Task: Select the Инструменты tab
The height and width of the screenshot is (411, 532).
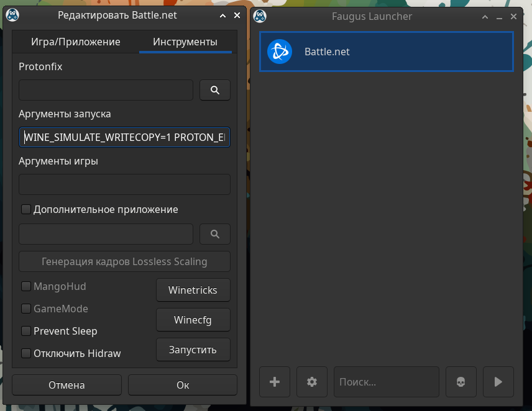Action: point(185,42)
